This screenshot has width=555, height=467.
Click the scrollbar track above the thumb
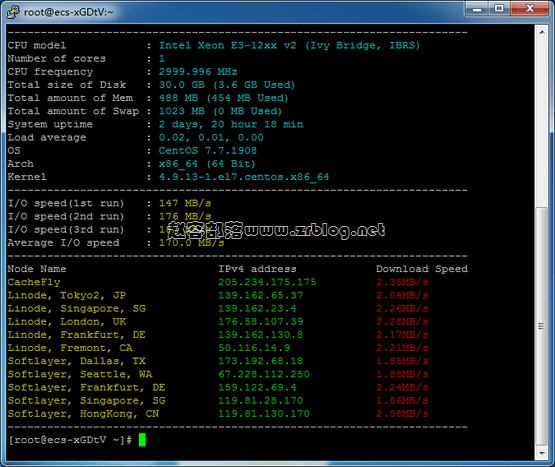click(542, 122)
